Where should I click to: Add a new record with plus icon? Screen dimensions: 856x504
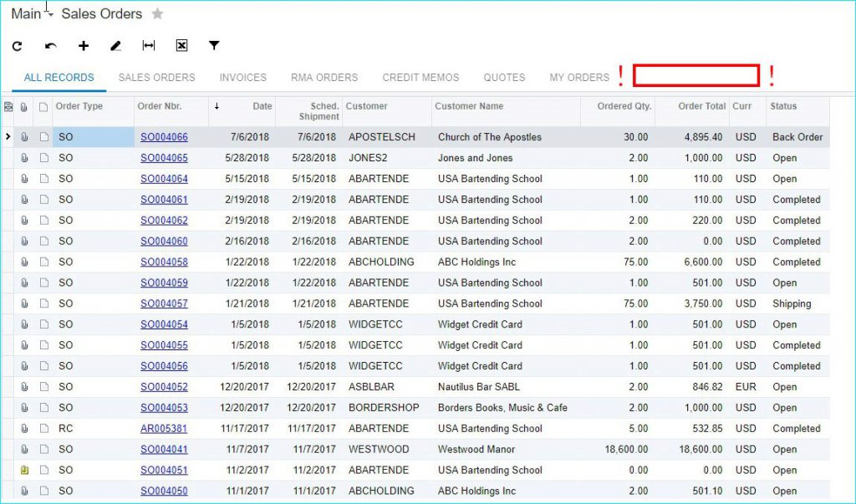pos(84,46)
